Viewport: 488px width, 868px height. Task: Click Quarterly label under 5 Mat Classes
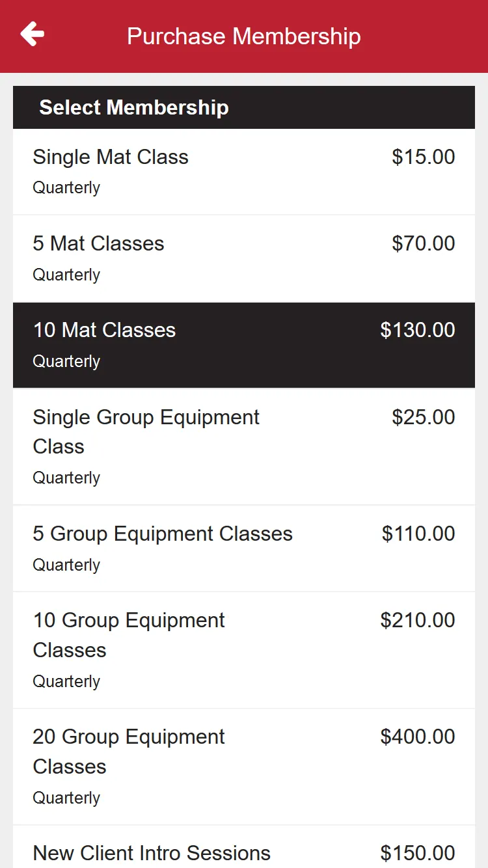coord(66,275)
